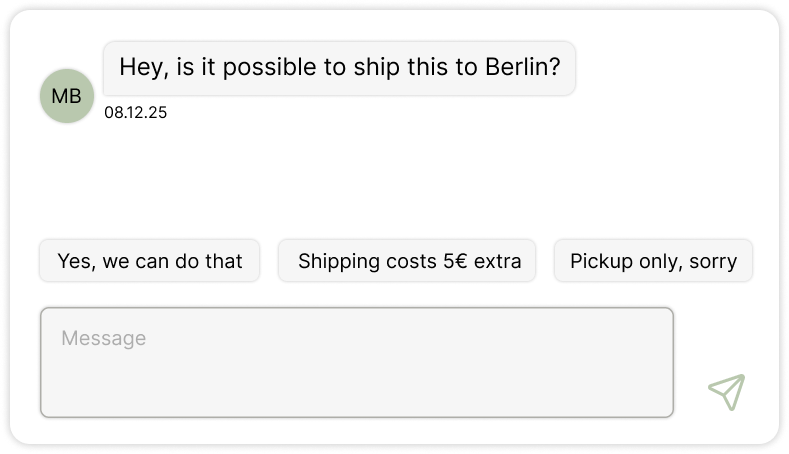Confirm shipping with the 'Yes' suggestion chip
This screenshot has height=454, width=789.
pos(150,261)
